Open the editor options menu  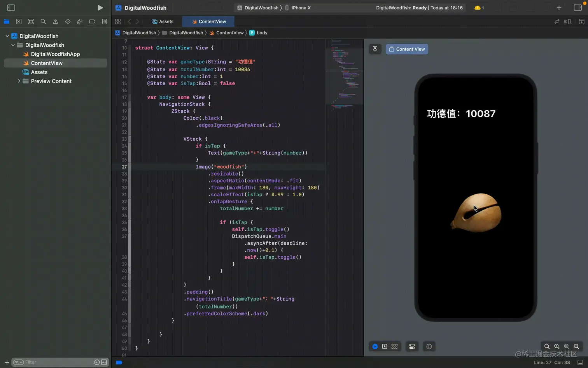tap(568, 21)
